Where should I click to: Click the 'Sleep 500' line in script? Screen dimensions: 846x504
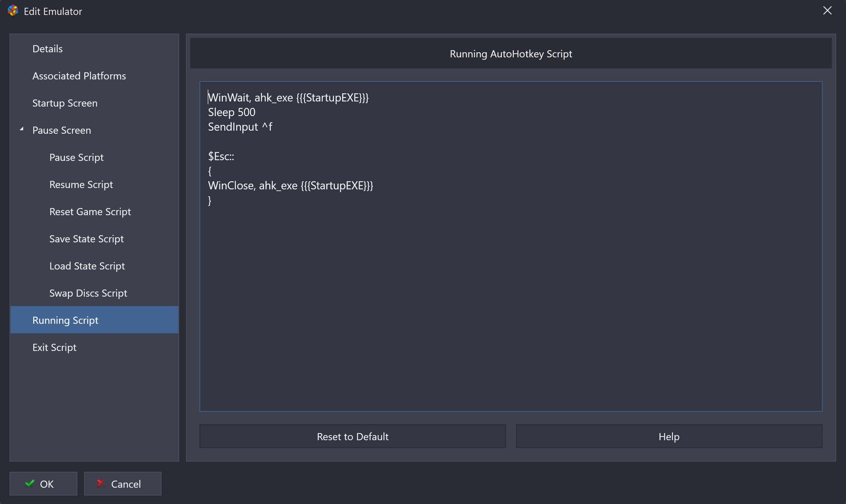click(x=231, y=112)
